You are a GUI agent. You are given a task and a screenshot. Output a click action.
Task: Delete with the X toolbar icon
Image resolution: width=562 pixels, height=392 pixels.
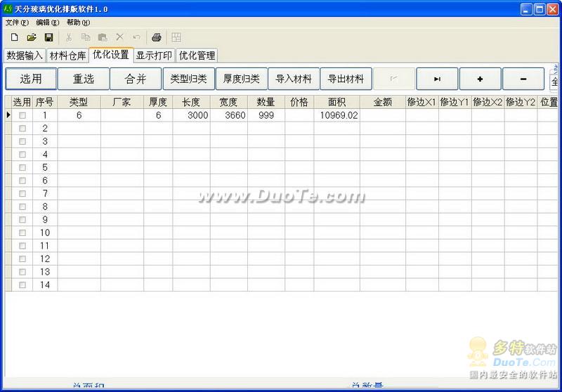119,37
